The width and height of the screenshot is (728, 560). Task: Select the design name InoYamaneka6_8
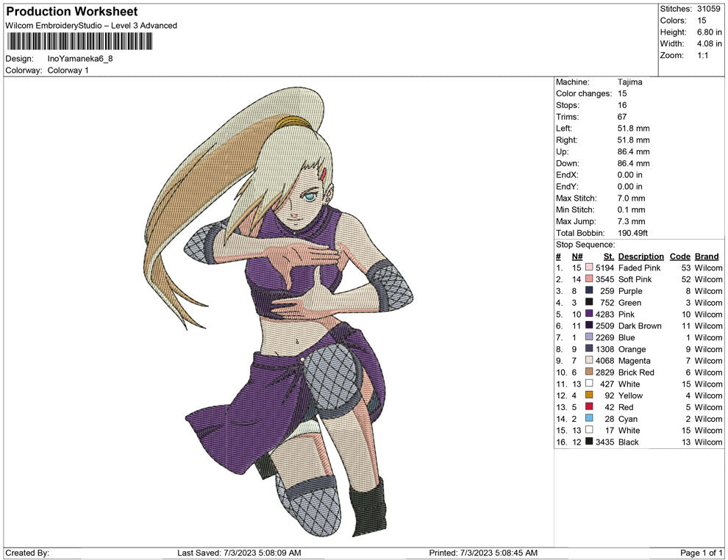pos(79,59)
